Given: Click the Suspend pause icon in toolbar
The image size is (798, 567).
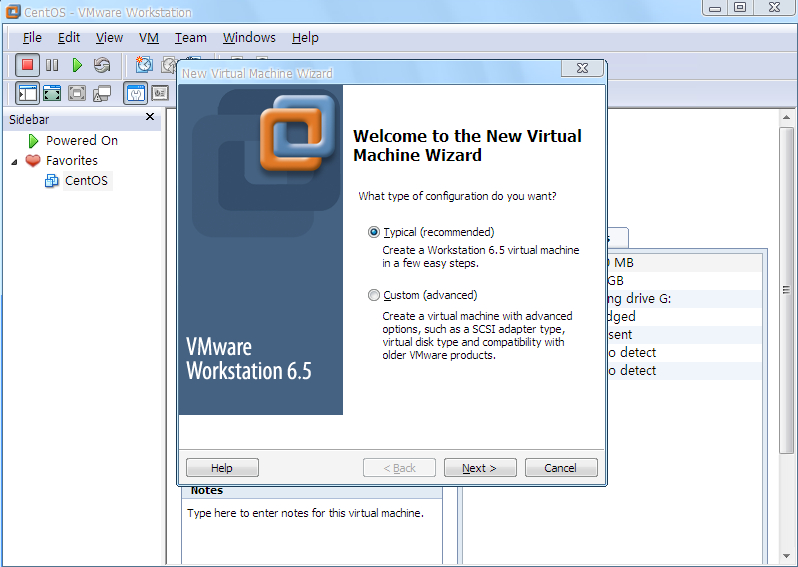Looking at the screenshot, I should [52, 65].
